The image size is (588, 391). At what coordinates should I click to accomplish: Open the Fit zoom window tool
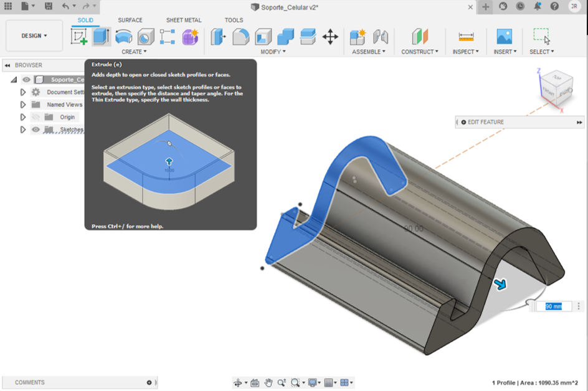(295, 383)
